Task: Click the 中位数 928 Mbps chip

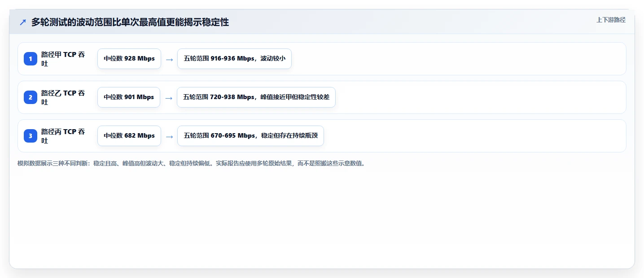Action: [x=129, y=59]
